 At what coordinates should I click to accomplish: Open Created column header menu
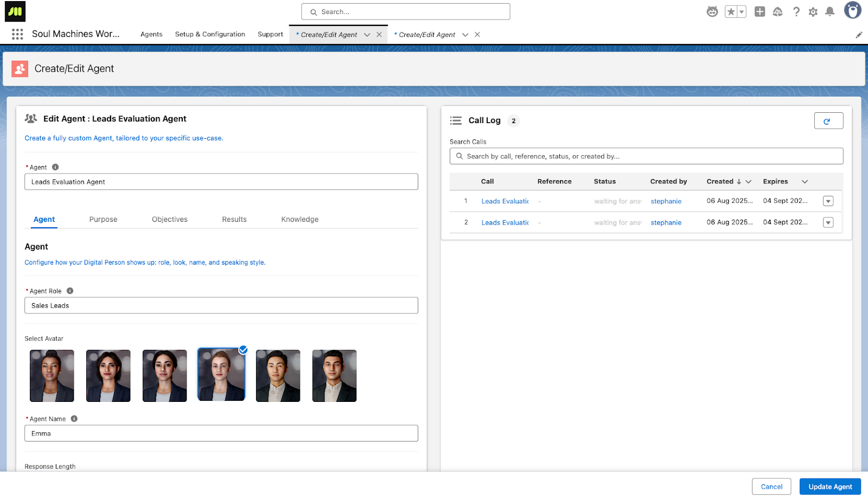[x=749, y=182]
